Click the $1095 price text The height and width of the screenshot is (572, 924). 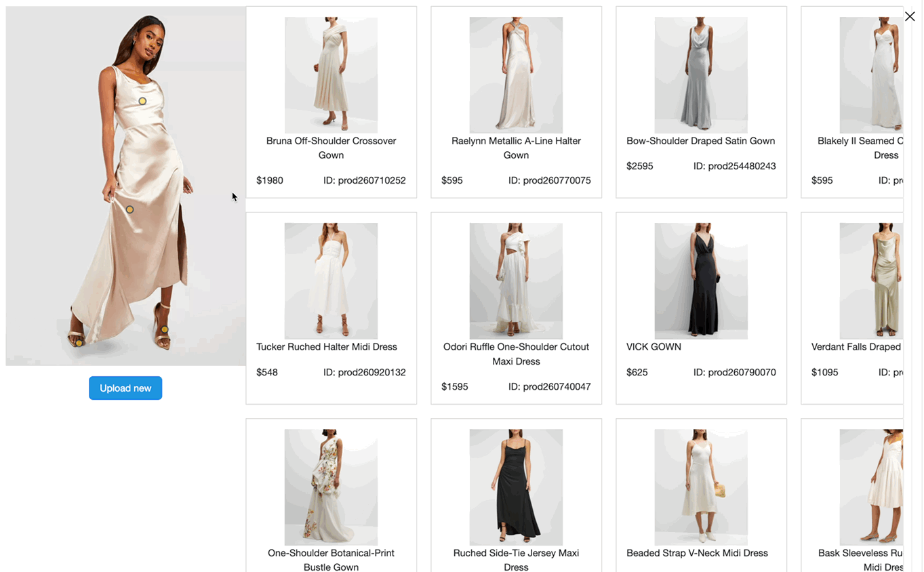click(825, 372)
